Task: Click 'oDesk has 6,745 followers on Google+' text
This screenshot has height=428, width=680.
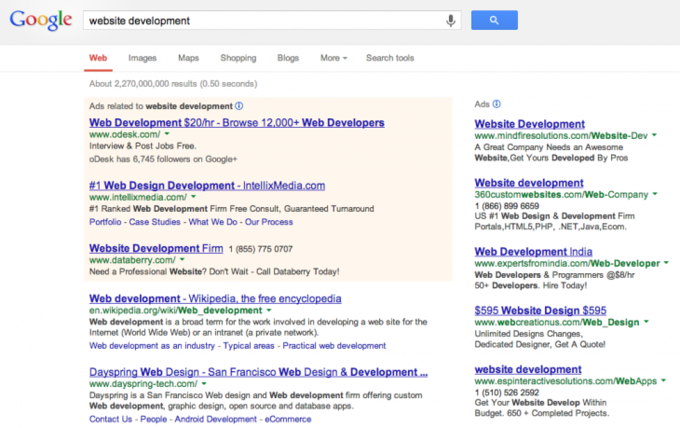Action: pyautogui.click(x=163, y=159)
